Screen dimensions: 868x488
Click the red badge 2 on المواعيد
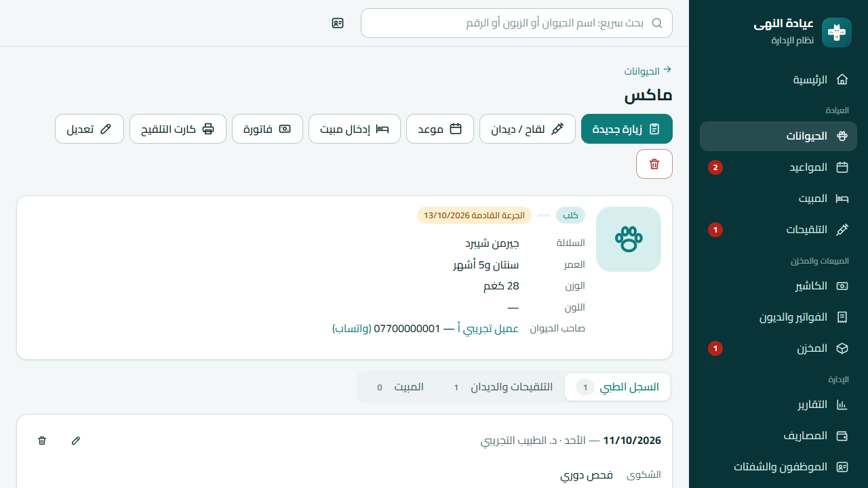pos(715,167)
